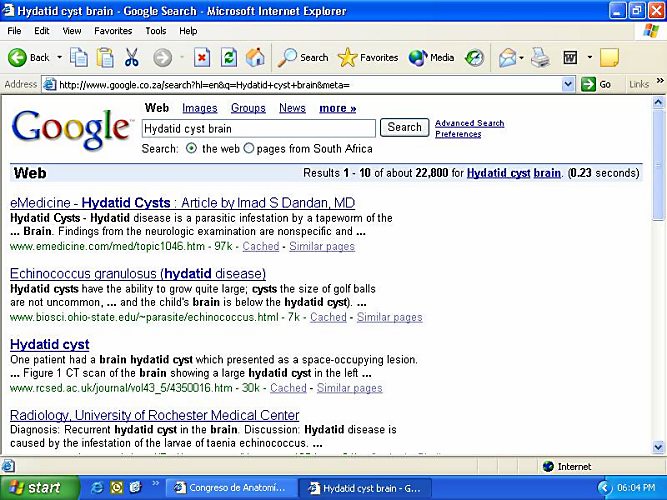The image size is (667, 500).
Task: Click the yellow note icon in toolbar
Action: pyautogui.click(x=609, y=57)
